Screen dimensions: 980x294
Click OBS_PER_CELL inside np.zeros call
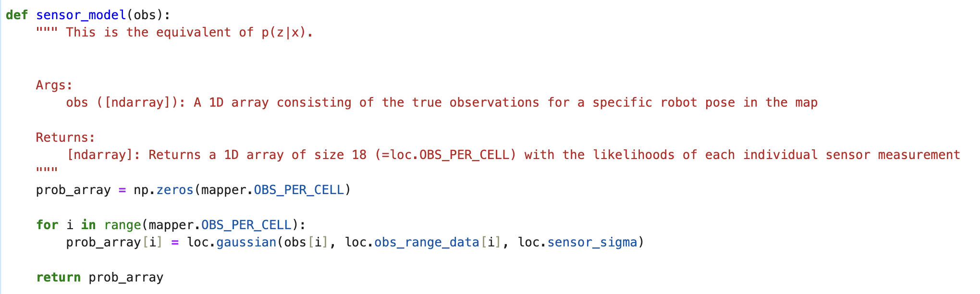click(299, 190)
